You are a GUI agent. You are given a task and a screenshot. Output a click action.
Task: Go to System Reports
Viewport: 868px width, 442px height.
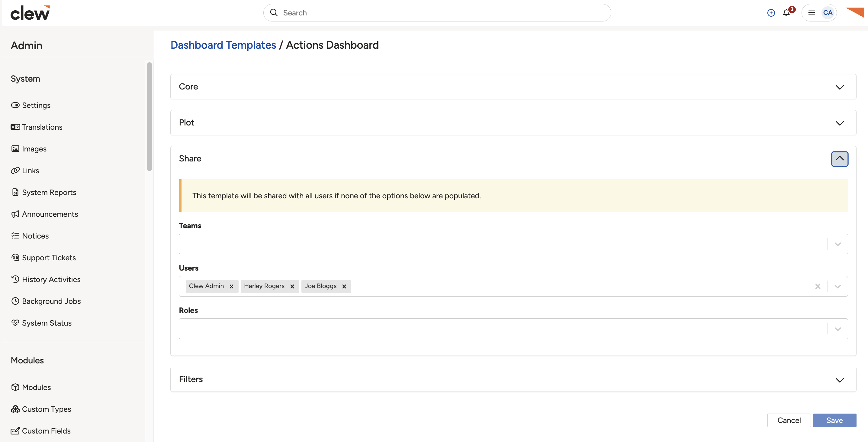coord(43,192)
